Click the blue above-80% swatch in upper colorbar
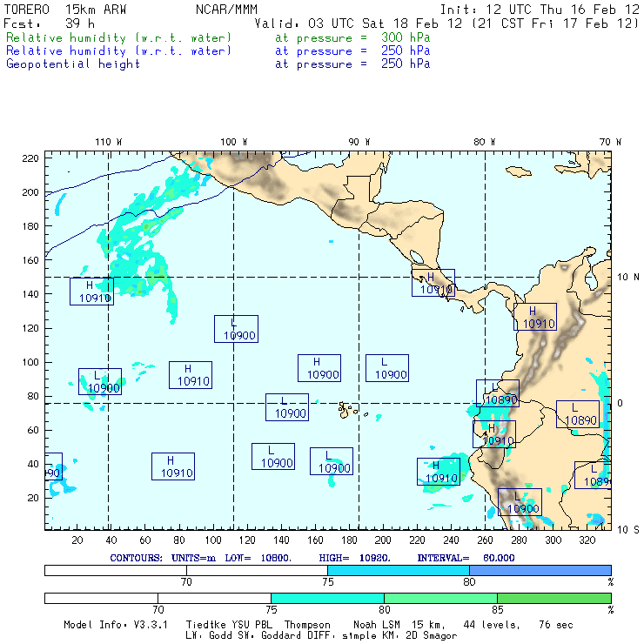Image resolution: width=644 pixels, height=644 pixels. point(540,570)
